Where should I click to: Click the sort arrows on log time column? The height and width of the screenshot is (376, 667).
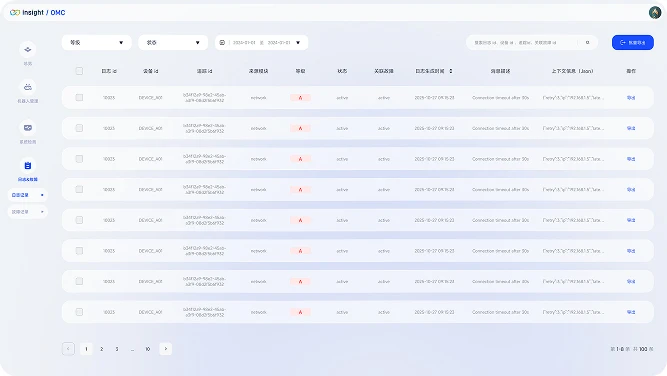(451, 71)
